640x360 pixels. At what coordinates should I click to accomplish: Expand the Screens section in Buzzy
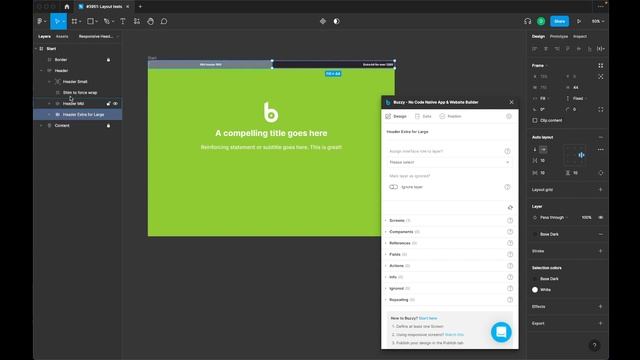386,220
